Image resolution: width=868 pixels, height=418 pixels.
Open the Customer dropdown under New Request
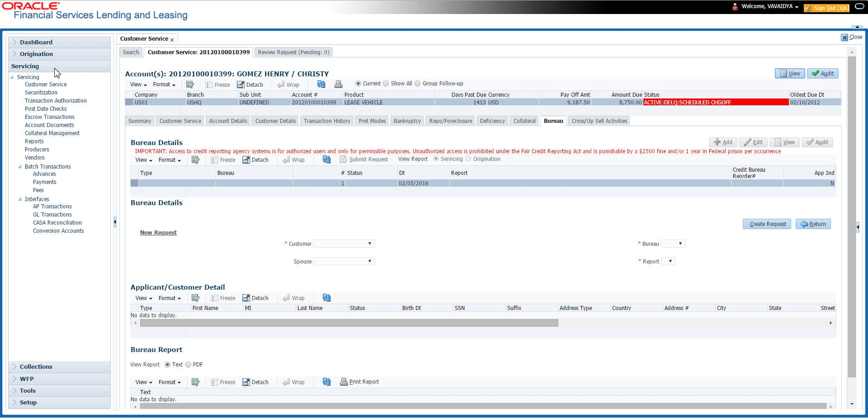pos(344,244)
